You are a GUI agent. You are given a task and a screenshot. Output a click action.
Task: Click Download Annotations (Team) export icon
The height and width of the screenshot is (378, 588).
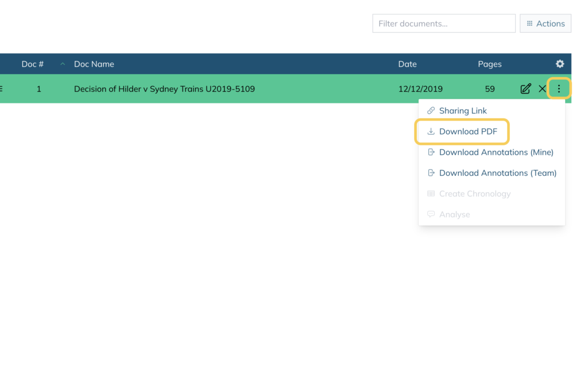[431, 173]
